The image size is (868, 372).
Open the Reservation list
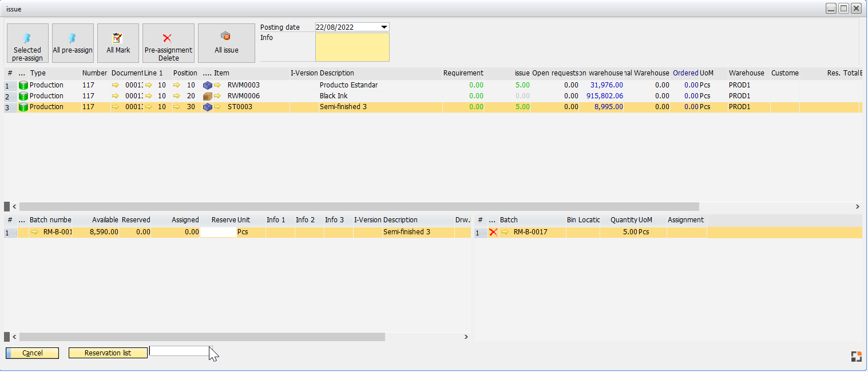click(108, 353)
